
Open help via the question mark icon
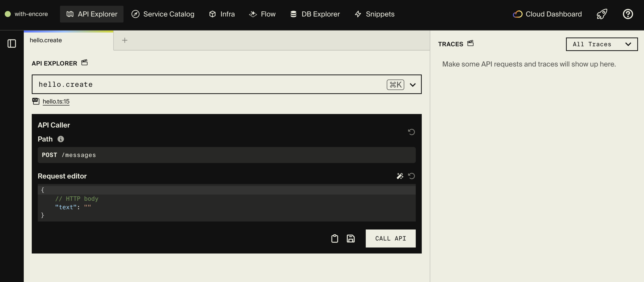coord(628,14)
